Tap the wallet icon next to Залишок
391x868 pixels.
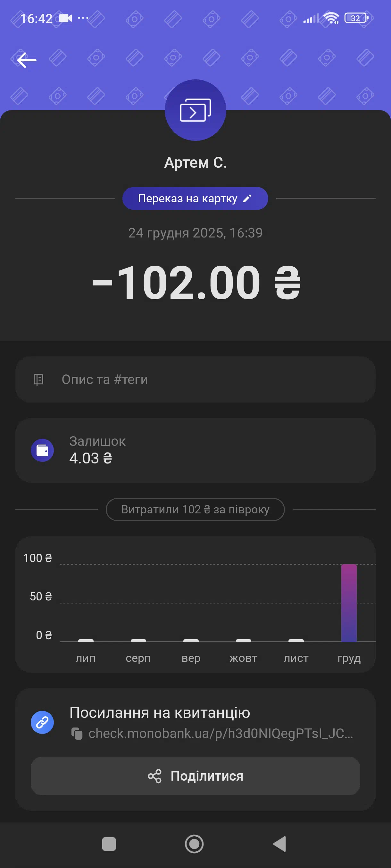click(x=42, y=450)
